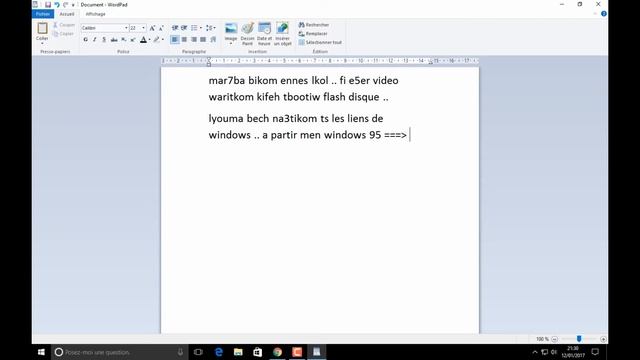The image size is (640, 360).
Task: Insert a Dessin Paint drawing
Action: [247, 33]
